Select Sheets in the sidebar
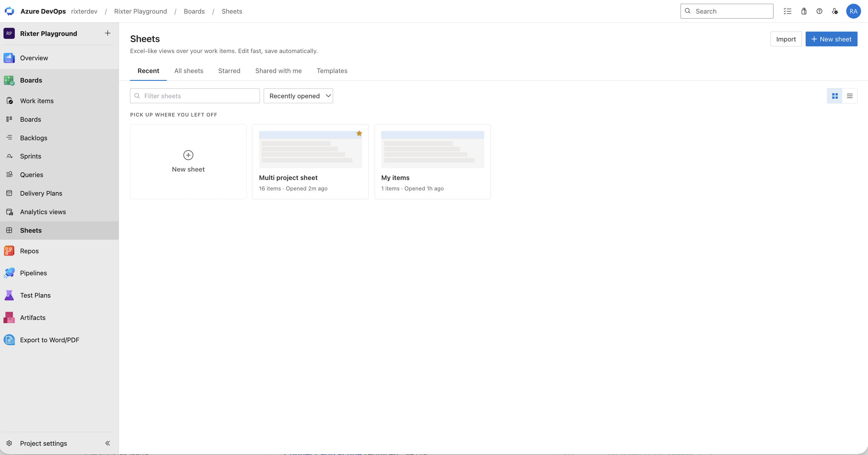This screenshot has height=455, width=868. [x=59, y=230]
